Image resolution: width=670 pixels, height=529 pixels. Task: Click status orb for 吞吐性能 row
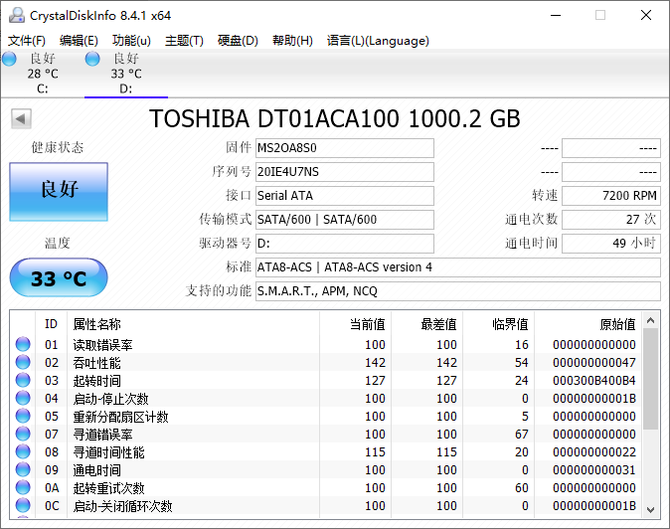pyautogui.click(x=23, y=363)
